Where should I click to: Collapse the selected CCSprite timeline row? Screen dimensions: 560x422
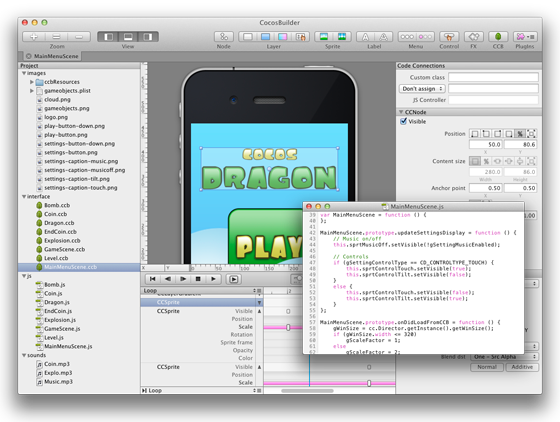click(x=260, y=302)
